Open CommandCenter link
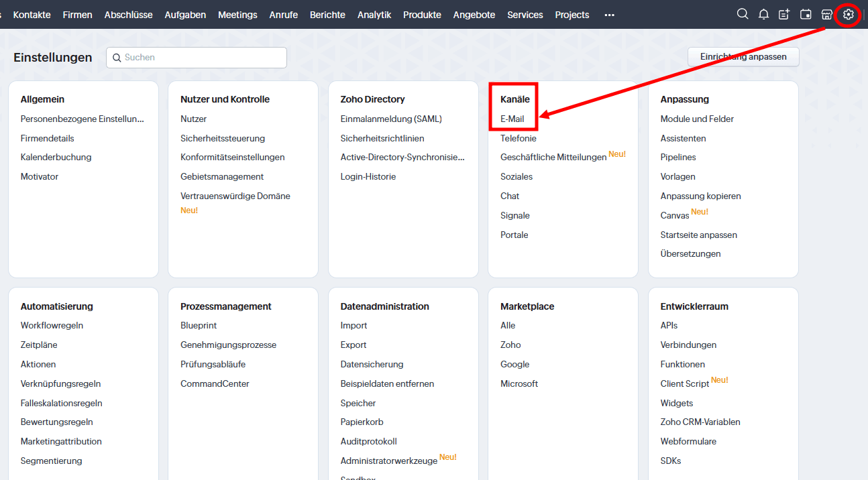Image resolution: width=868 pixels, height=480 pixels. tap(215, 383)
